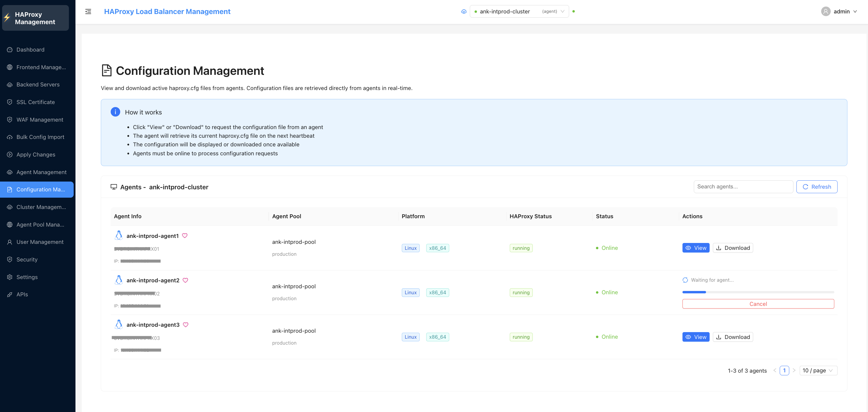Screen dimensions: 868x412
Task: Click the APIs sidebar icon
Action: [x=10, y=295]
